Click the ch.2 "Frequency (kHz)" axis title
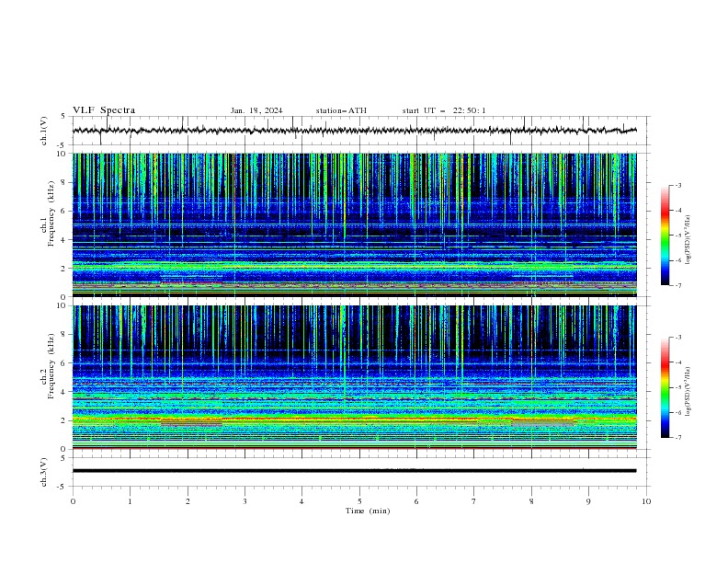The width and height of the screenshot is (728, 563). tap(51, 366)
